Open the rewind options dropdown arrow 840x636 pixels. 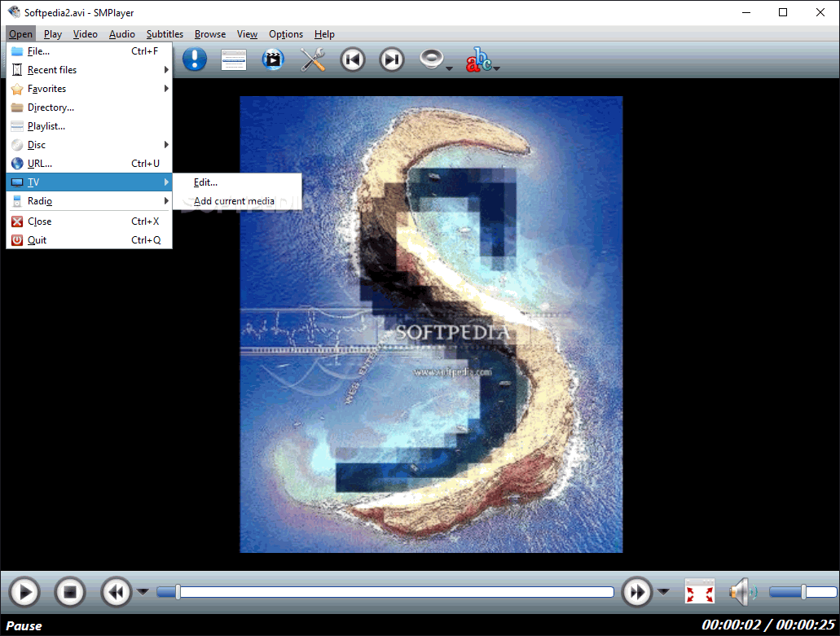click(x=143, y=592)
